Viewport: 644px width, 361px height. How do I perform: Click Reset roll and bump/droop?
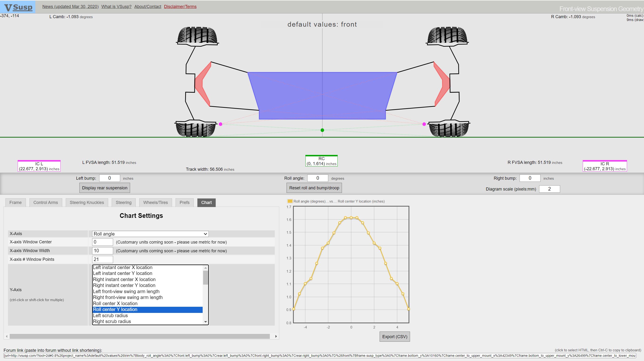(x=314, y=188)
